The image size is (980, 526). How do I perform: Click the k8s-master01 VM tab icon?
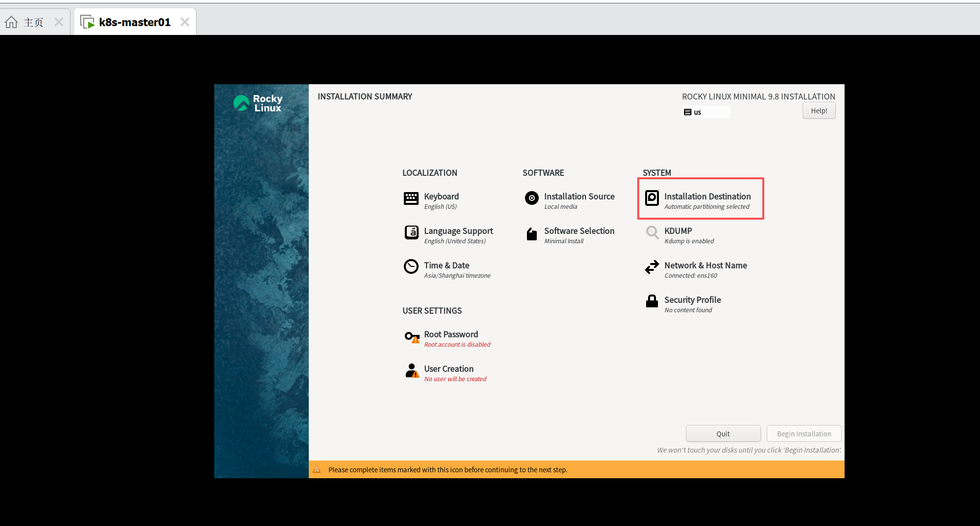pyautogui.click(x=87, y=22)
